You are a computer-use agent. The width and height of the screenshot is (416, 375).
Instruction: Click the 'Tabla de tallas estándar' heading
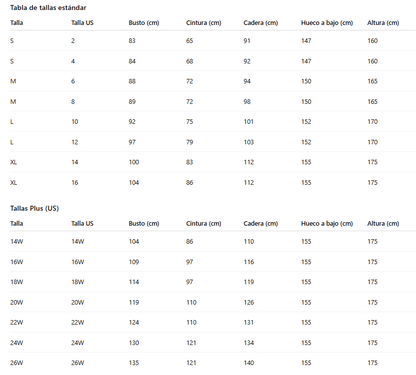click(x=48, y=8)
